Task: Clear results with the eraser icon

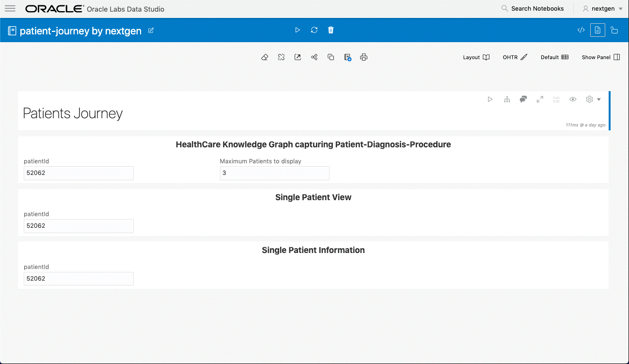Action: tap(265, 57)
